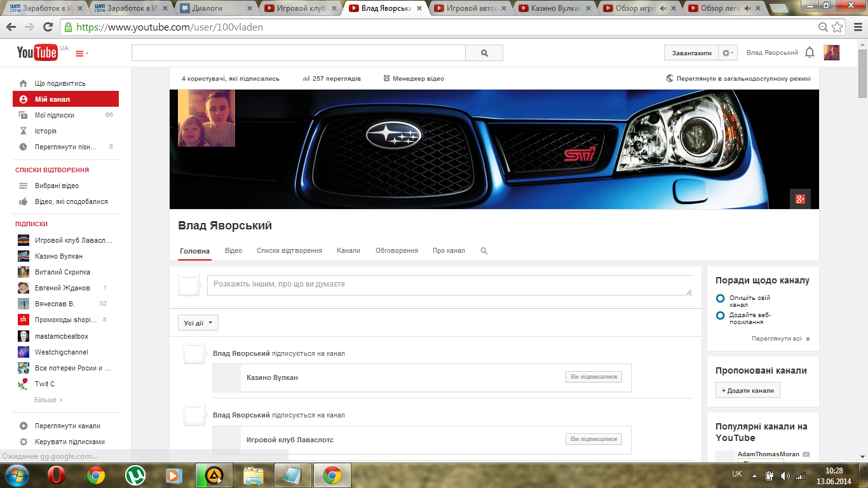Open uTorrent from the taskbar
The width and height of the screenshot is (868, 488).
point(134,475)
